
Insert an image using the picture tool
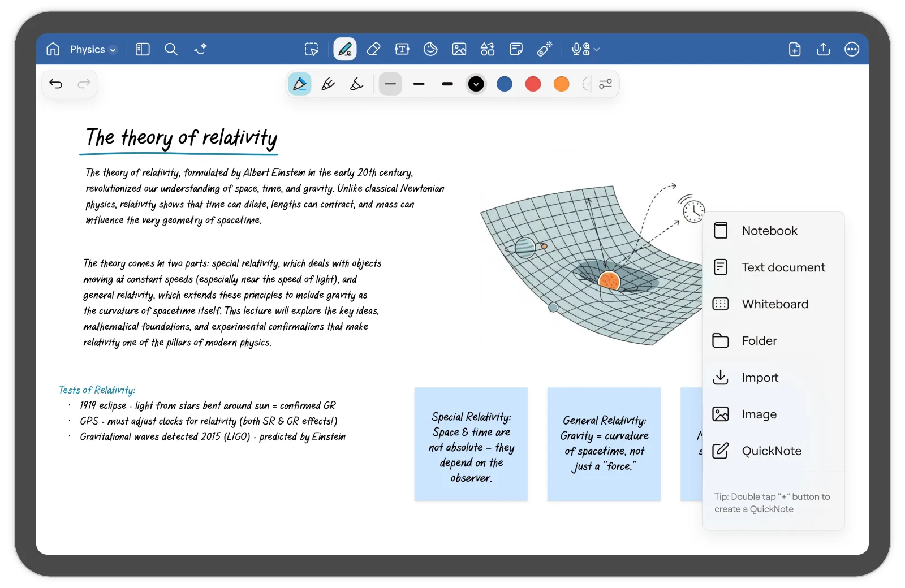coord(459,49)
